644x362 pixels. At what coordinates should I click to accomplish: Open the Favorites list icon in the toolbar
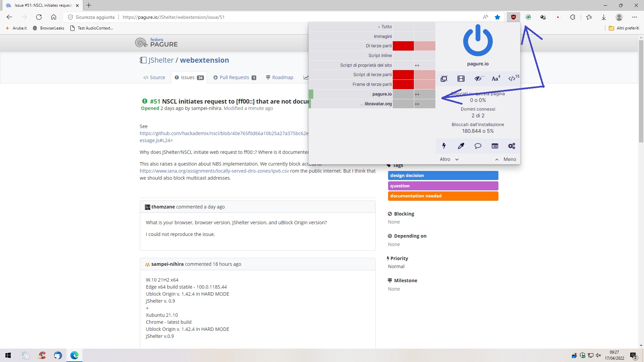point(589,17)
